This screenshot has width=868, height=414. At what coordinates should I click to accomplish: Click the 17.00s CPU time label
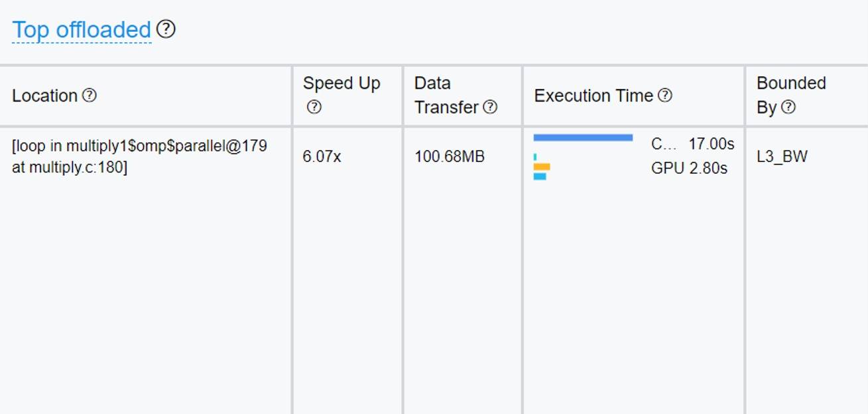click(711, 144)
